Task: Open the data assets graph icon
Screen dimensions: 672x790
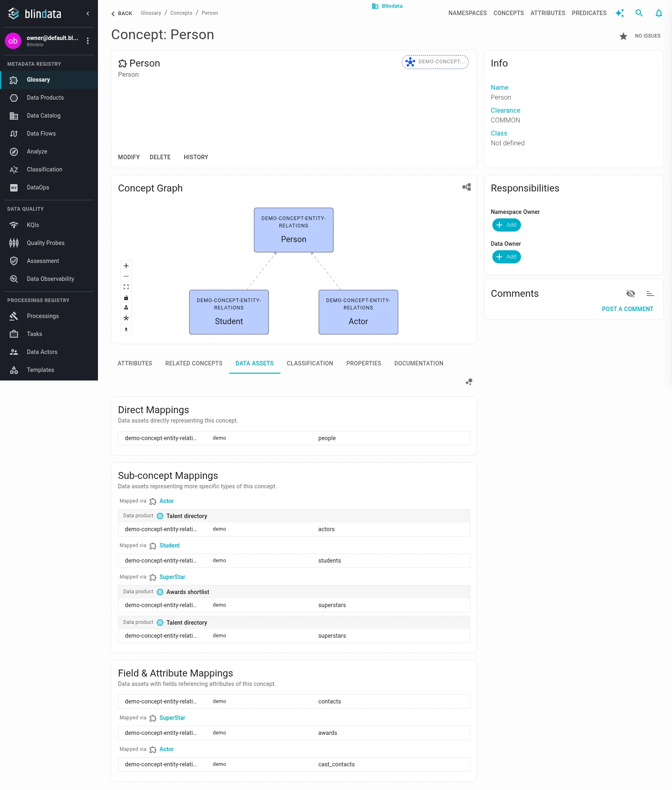Action: [469, 382]
